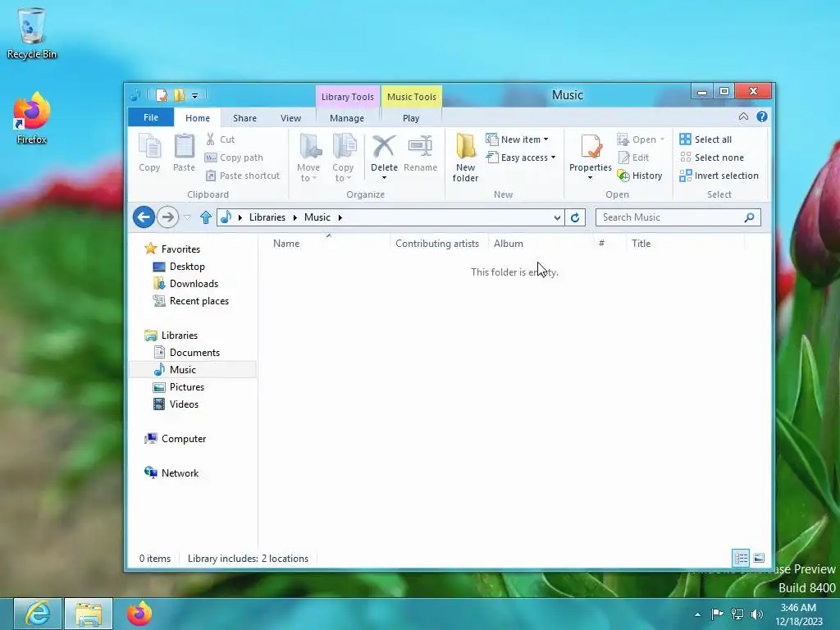Open the Move to command
The width and height of the screenshot is (840, 630).
tap(308, 157)
